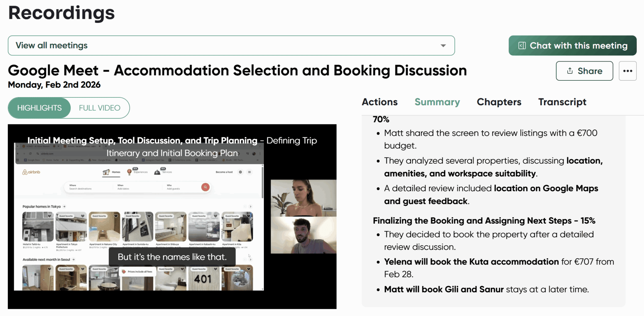Click the Share button

click(584, 71)
